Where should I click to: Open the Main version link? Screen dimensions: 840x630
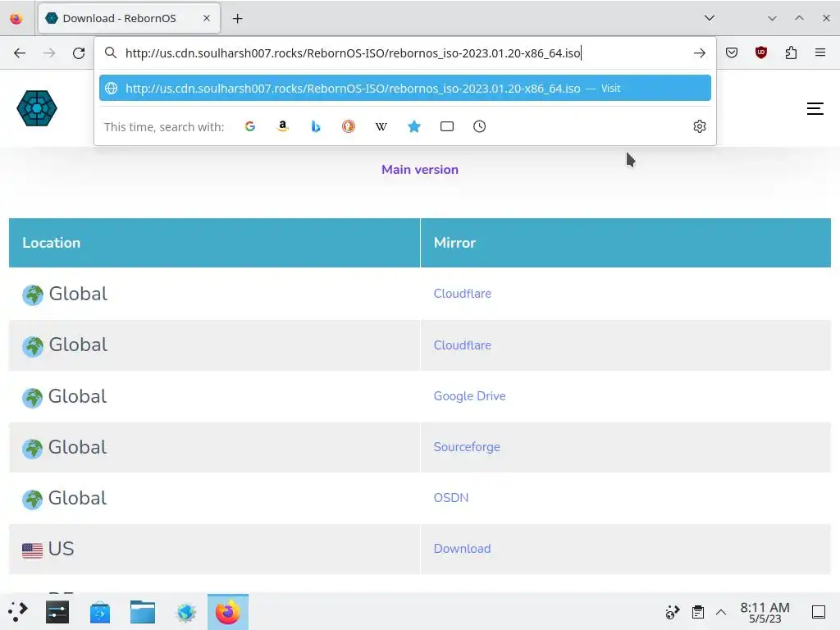420,169
